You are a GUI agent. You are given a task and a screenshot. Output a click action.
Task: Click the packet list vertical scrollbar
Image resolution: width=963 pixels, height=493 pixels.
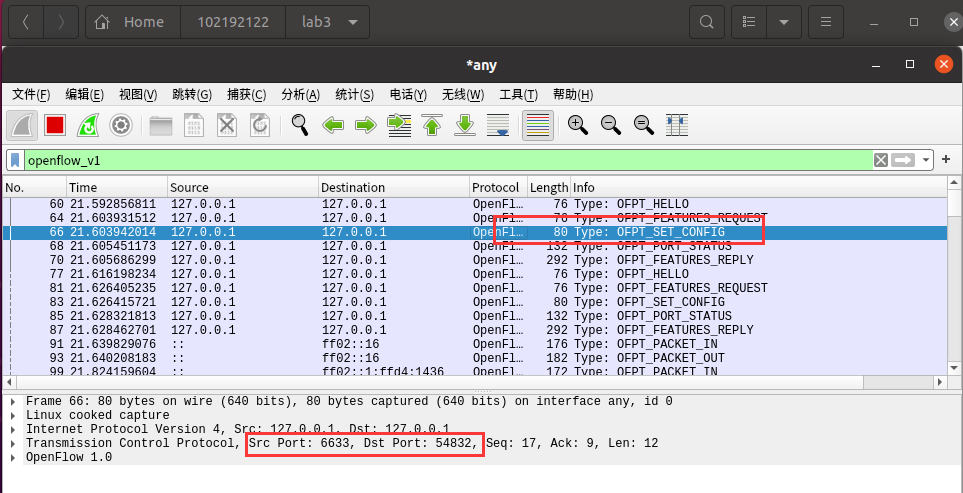pyautogui.click(x=954, y=274)
